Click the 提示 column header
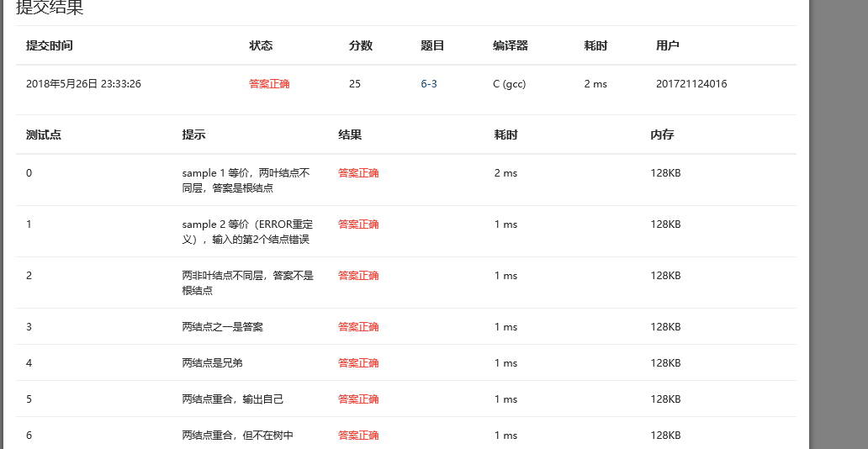868x449 pixels. click(x=193, y=135)
